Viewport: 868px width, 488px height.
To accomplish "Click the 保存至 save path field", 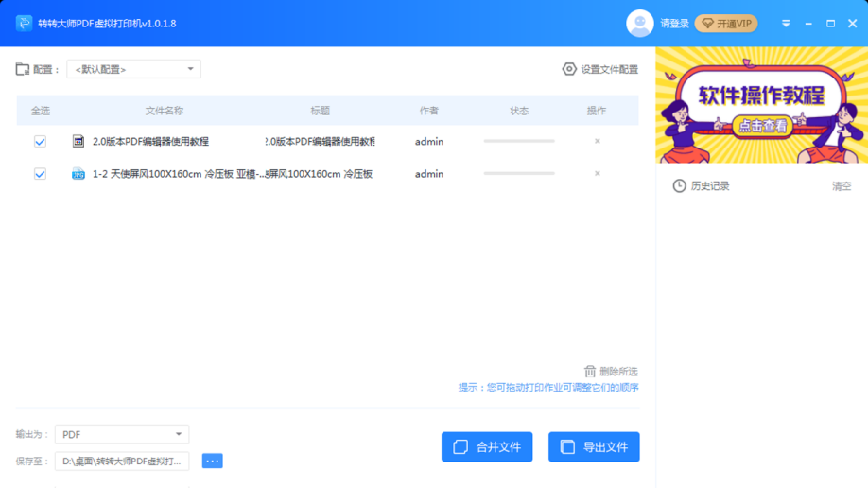I will pos(122,461).
